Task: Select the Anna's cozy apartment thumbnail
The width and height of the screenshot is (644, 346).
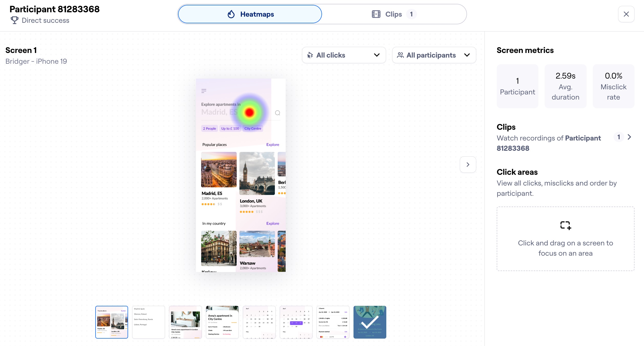Action: 185,322
